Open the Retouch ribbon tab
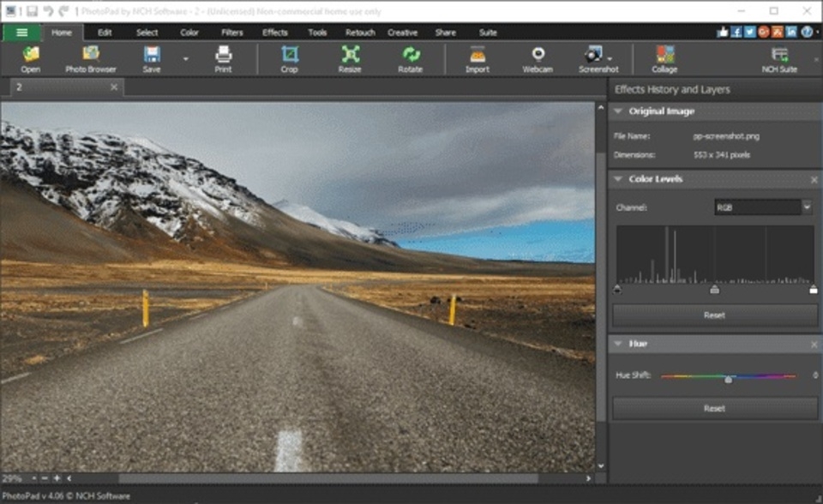 (x=359, y=32)
